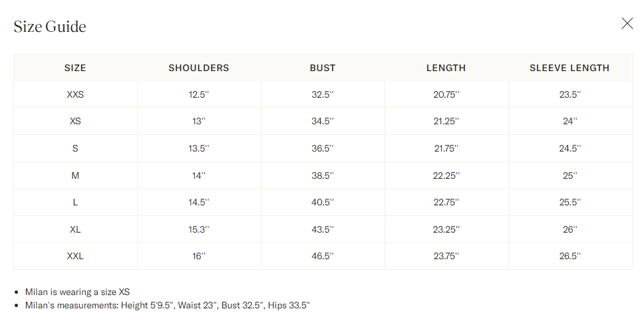Click the SHOULDERS column header
This screenshot has height=329, width=644.
(199, 68)
